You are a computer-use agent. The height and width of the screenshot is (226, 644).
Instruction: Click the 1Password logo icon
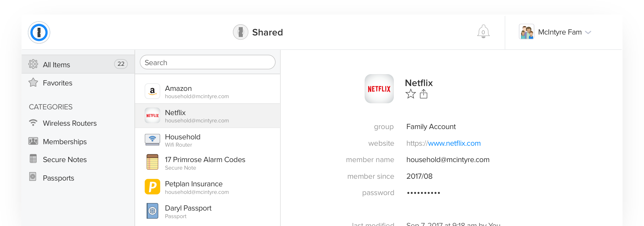point(39,32)
